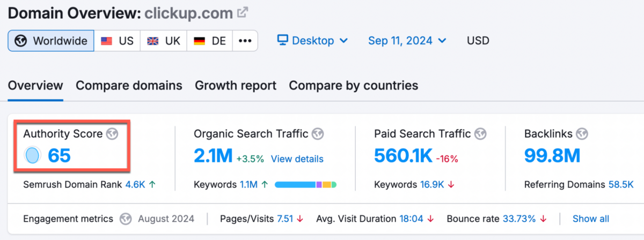The height and width of the screenshot is (240, 644).
Task: Select the Overview tab
Action: 35,86
